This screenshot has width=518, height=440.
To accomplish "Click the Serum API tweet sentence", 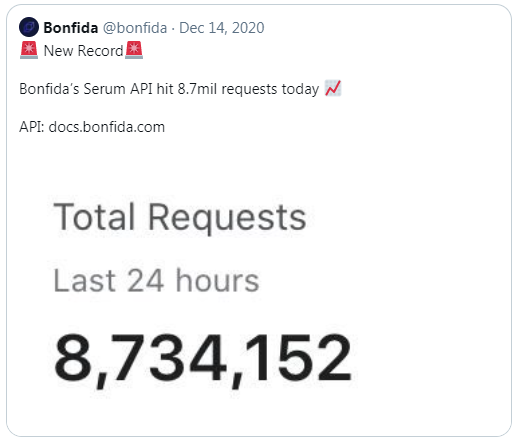I will point(169,89).
